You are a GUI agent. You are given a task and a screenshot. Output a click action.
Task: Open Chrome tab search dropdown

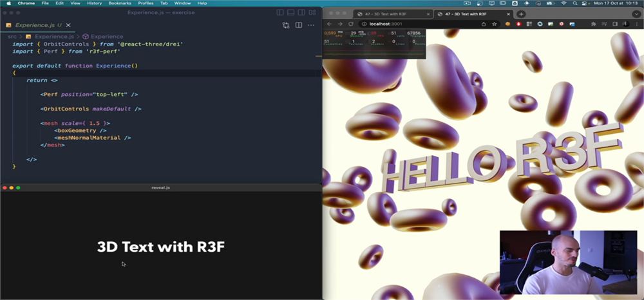point(636,14)
